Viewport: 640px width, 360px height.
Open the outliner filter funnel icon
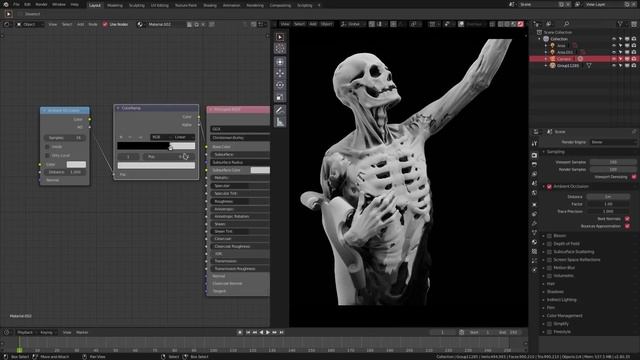coord(620,24)
